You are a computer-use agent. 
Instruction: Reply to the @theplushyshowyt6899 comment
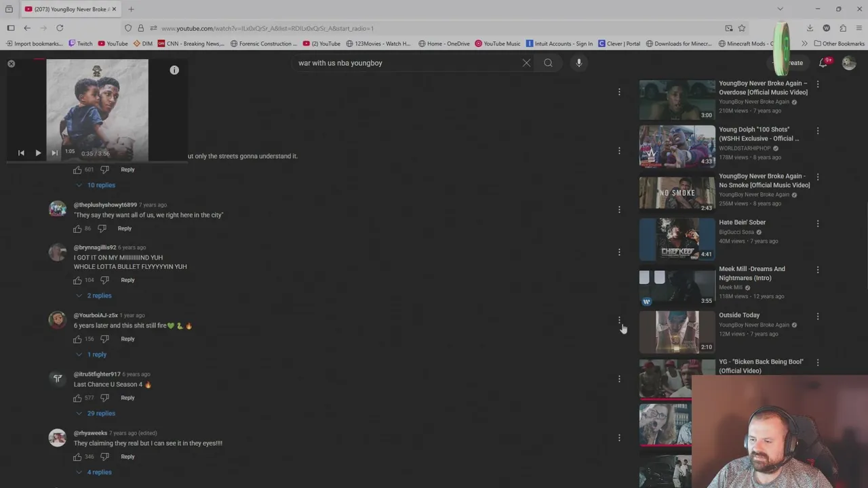coord(125,228)
